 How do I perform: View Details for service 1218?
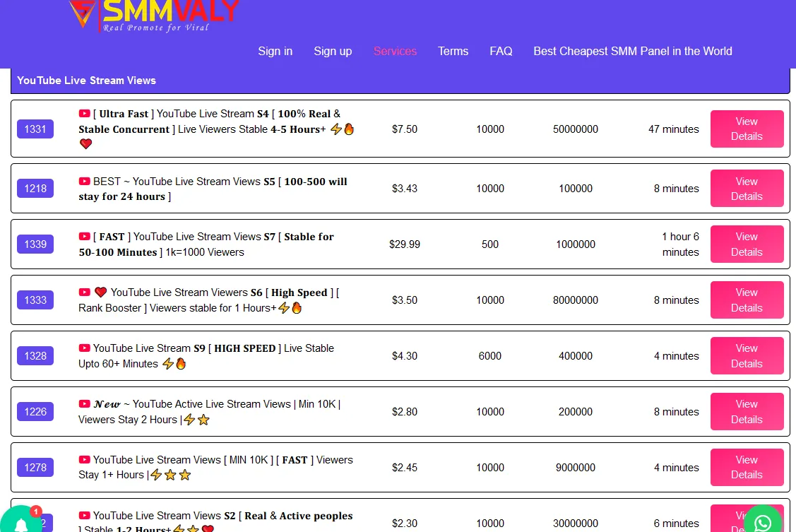[747, 189]
